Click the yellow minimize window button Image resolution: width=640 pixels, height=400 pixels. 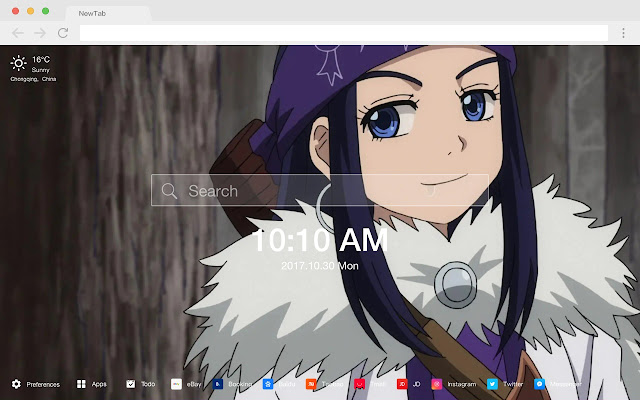(x=31, y=11)
